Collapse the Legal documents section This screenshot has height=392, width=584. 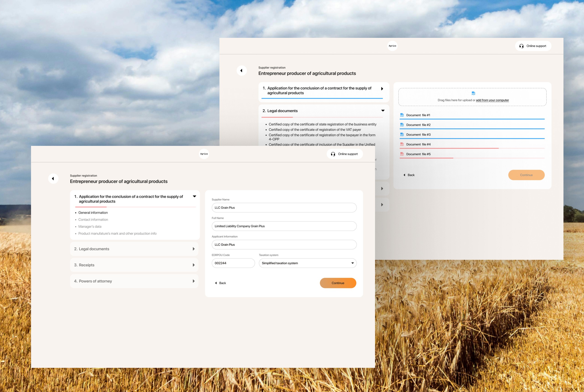[x=383, y=110]
